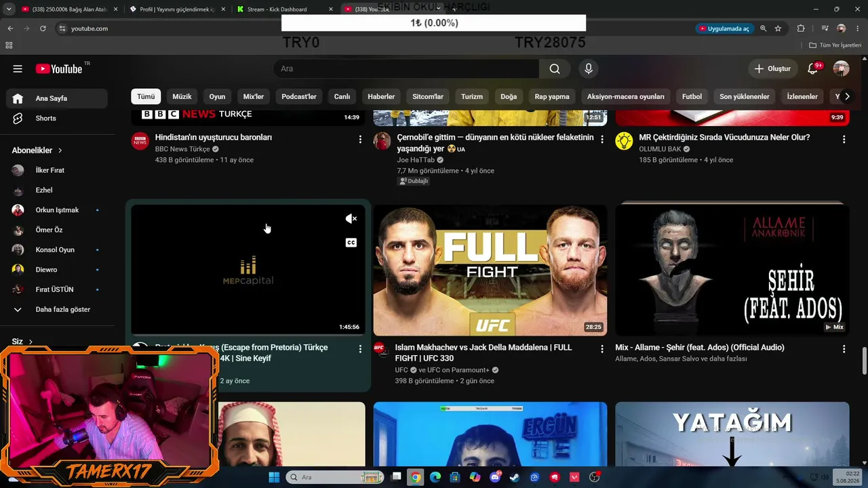This screenshot has width=868, height=488.
Task: Open the Tüm Yer İşaretleri bookmarks folder
Action: click(835, 45)
